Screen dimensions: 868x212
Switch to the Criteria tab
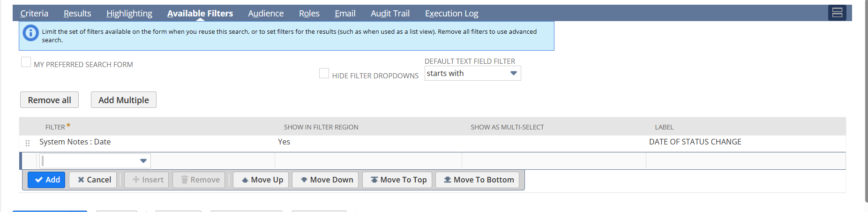[34, 14]
